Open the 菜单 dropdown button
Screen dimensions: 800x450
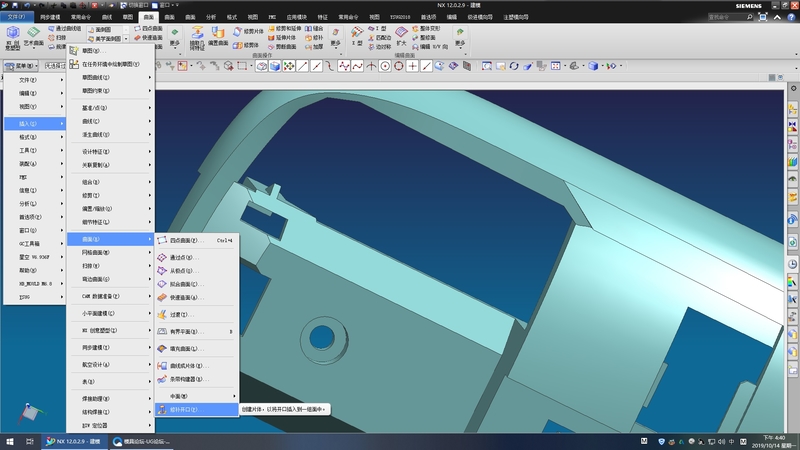tap(21, 66)
